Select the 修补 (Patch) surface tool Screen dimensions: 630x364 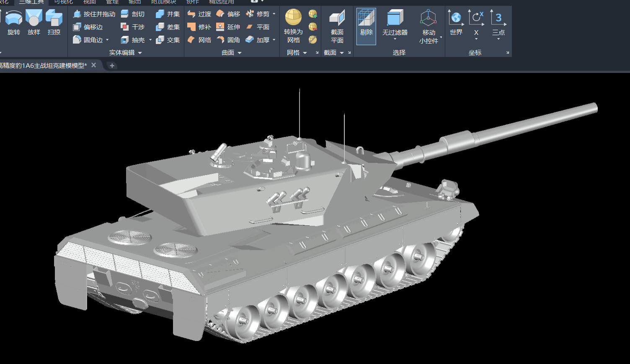[x=199, y=27]
